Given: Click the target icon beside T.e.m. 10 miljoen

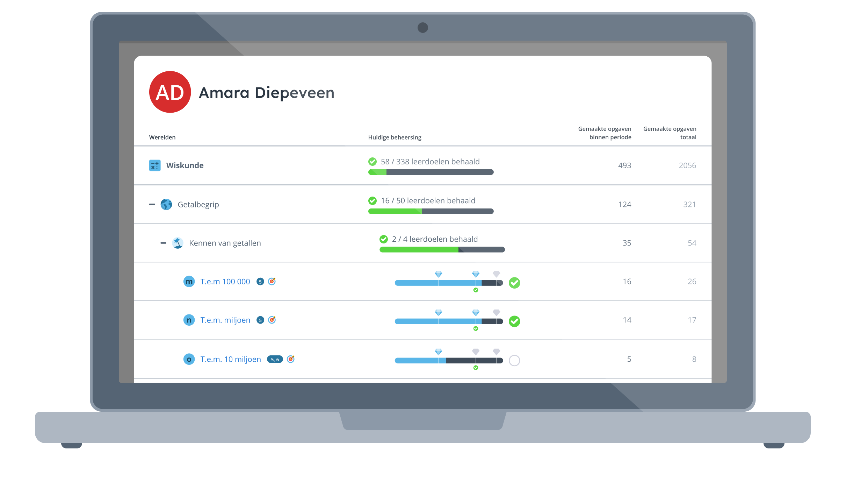Looking at the screenshot, I should pos(291,359).
